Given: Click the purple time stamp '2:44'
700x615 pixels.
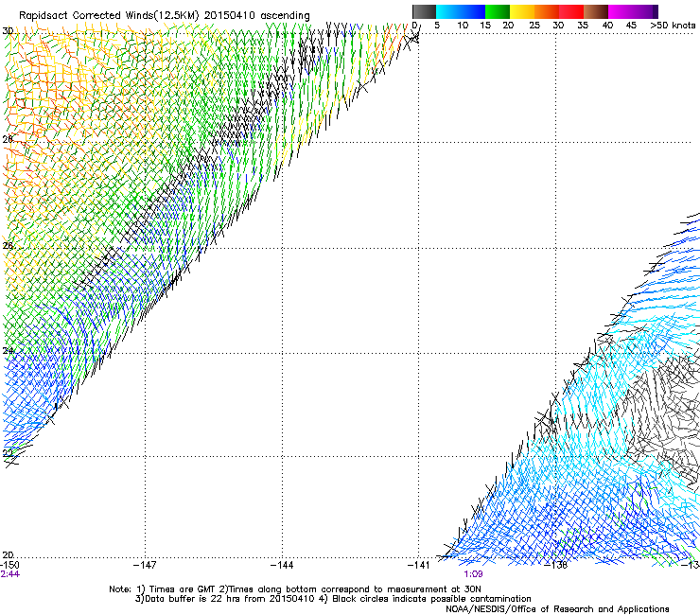Looking at the screenshot, I should (9, 574).
